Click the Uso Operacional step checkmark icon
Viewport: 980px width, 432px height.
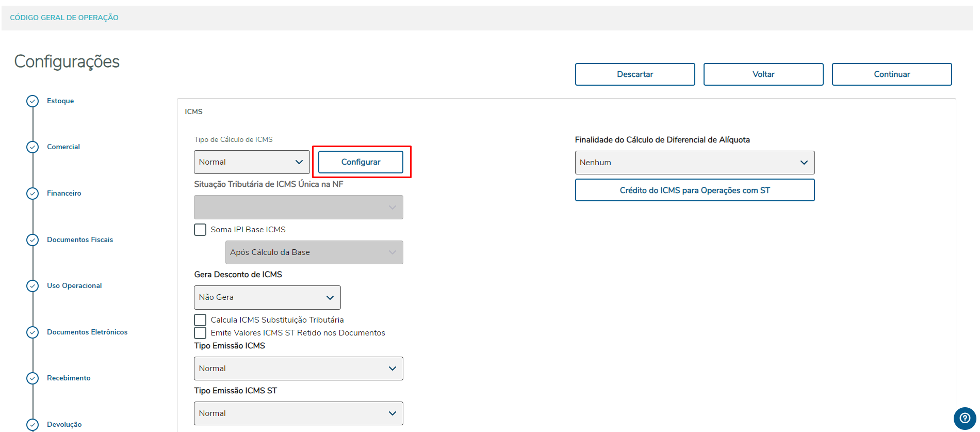click(x=32, y=286)
